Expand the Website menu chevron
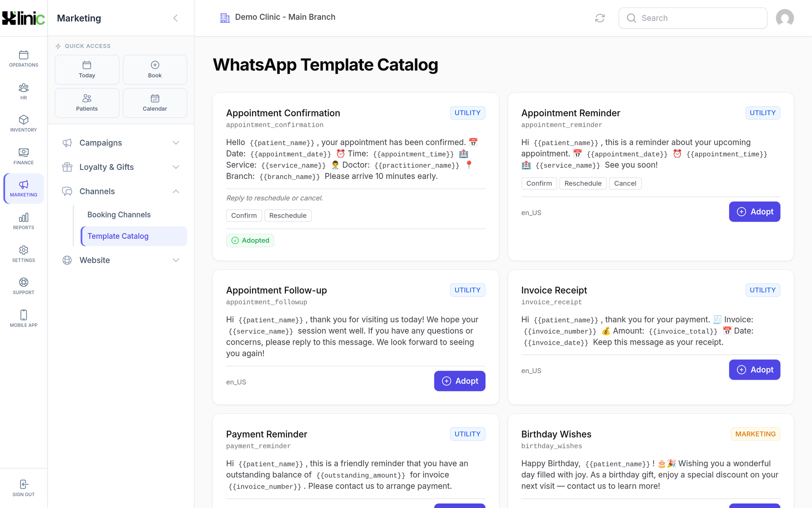 (176, 260)
